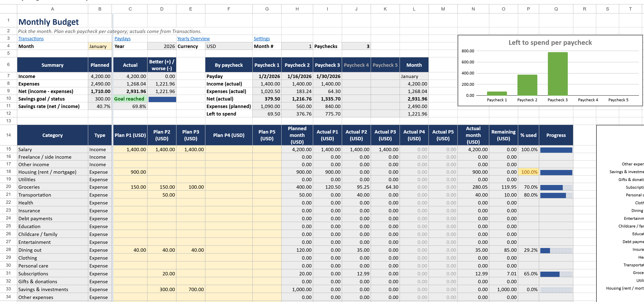This screenshot has width=644, height=302.
Task: Select column Q header
Action: [556, 9]
